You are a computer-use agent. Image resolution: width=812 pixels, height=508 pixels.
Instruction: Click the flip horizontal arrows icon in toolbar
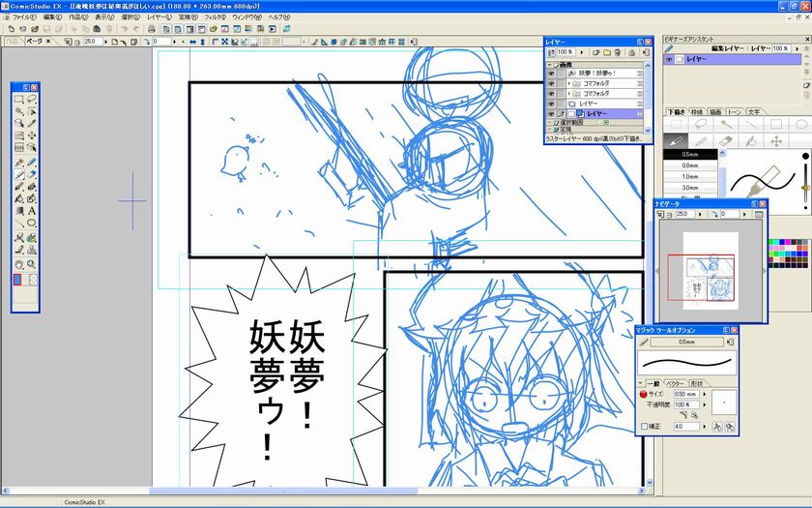pyautogui.click(x=192, y=42)
